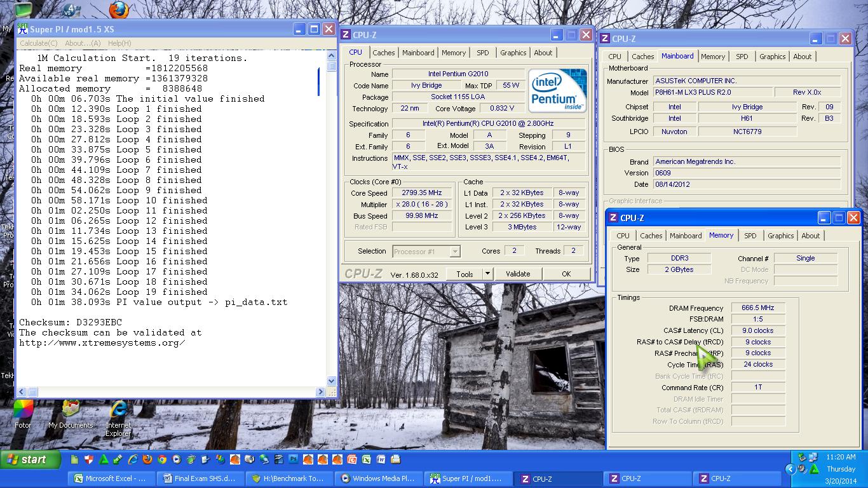Click the Tools button in CPU-Z

click(465, 274)
